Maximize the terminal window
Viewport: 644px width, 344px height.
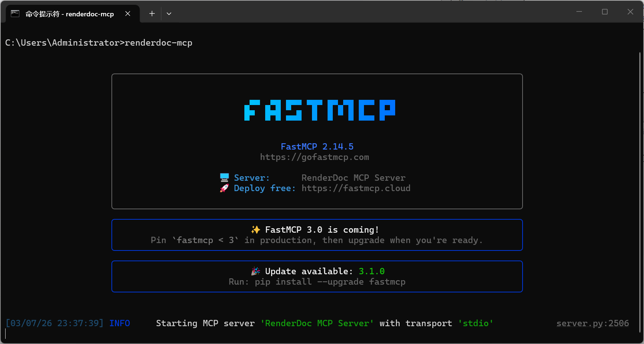point(605,12)
